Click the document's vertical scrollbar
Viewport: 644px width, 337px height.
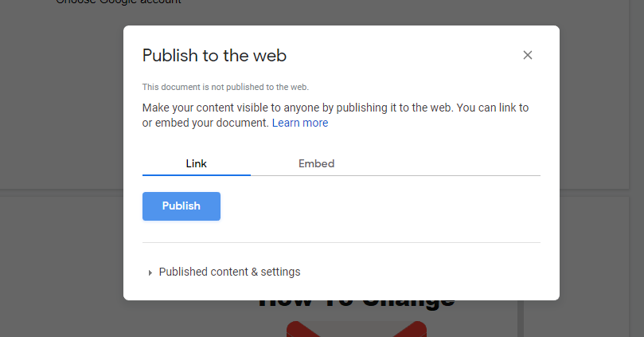[521, 319]
